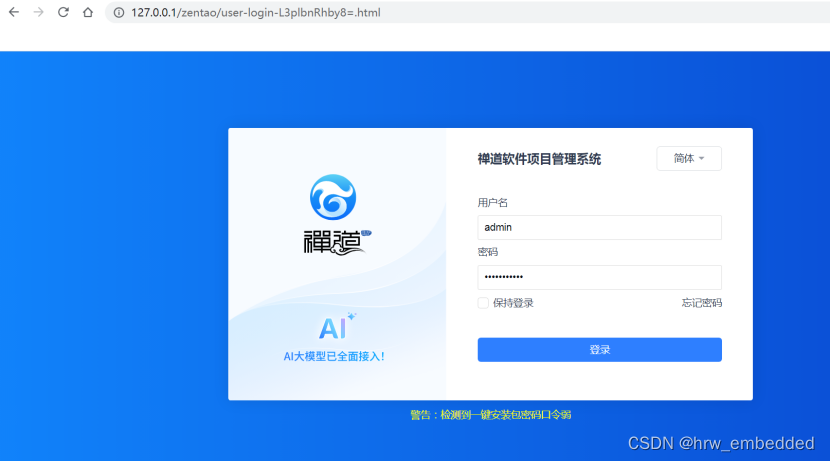Click the 用户名 field containing admin
Viewport: 830px width, 462px height.
(x=599, y=227)
